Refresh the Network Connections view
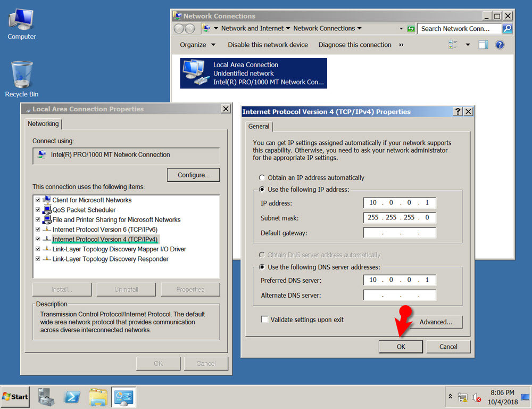The image size is (532, 409). click(x=411, y=29)
